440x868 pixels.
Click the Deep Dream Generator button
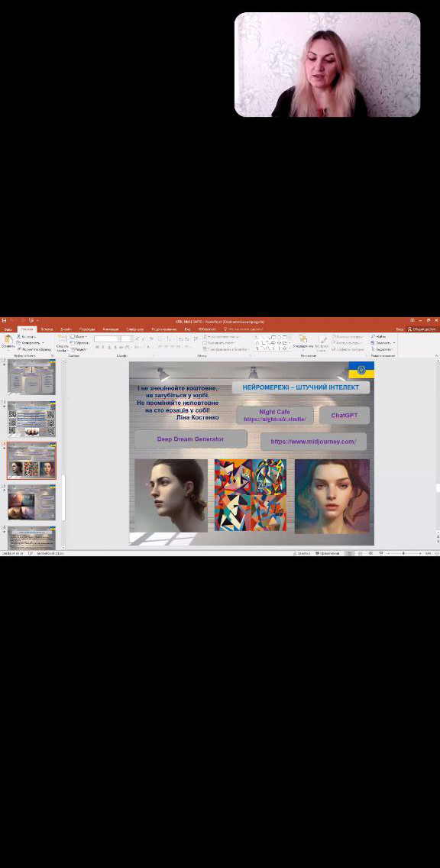(x=190, y=439)
